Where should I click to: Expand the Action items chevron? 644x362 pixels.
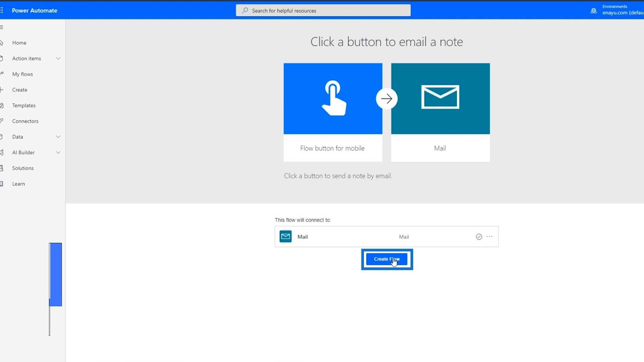(58, 58)
